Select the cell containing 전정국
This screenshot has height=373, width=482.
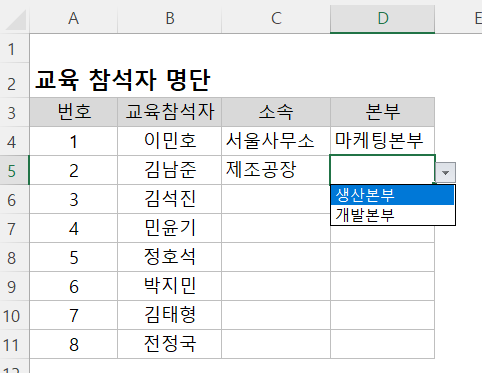click(x=170, y=344)
